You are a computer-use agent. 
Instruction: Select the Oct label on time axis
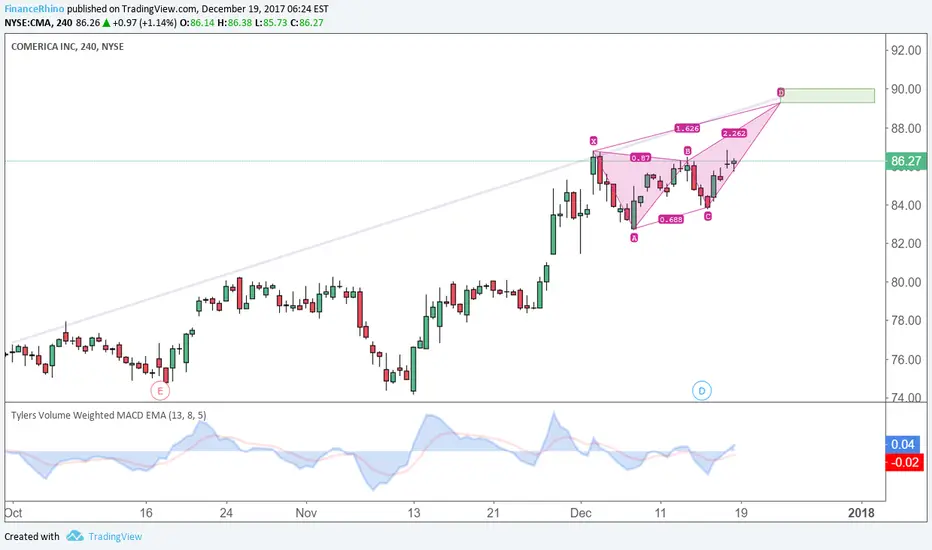click(13, 513)
